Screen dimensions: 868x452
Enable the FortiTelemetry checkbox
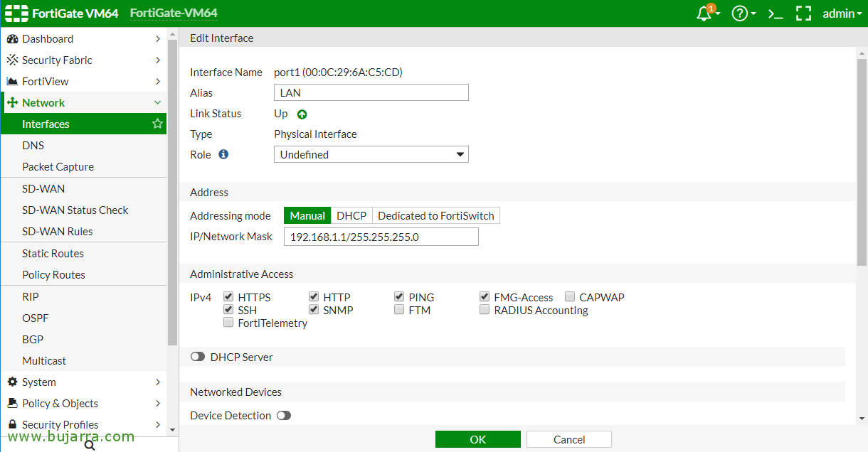point(228,323)
